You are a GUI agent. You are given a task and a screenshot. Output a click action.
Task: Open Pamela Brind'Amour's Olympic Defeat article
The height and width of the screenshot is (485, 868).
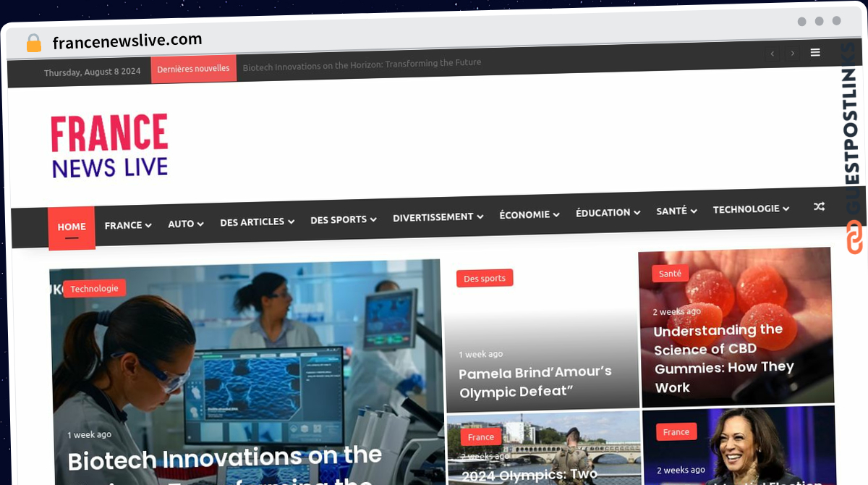535,381
